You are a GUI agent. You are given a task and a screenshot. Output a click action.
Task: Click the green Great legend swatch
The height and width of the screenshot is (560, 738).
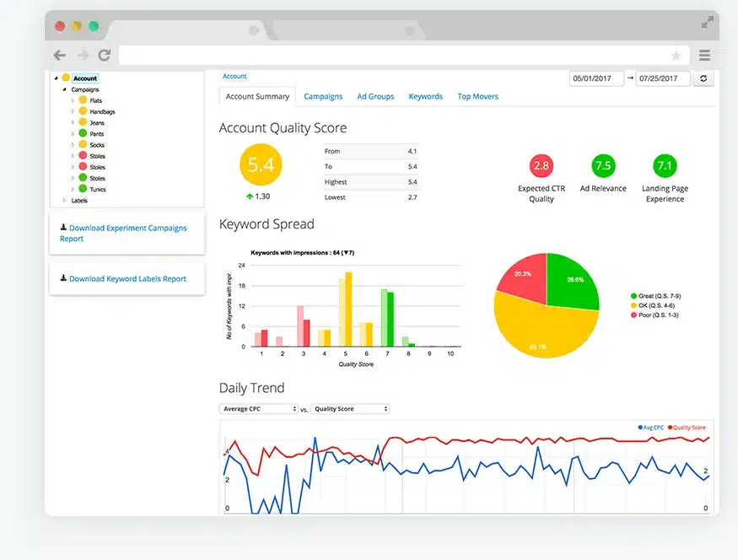click(x=633, y=296)
